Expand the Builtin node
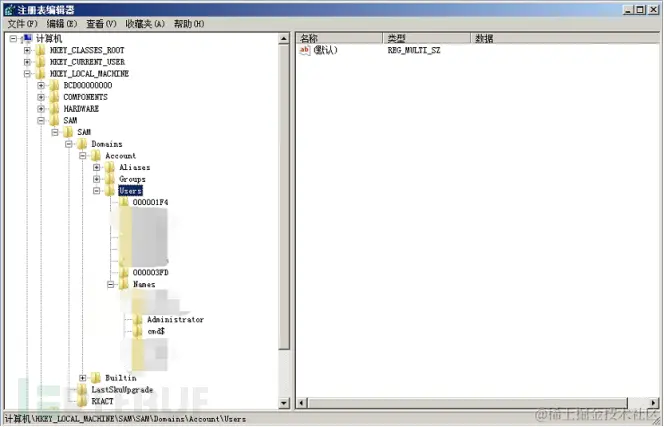This screenshot has height=427, width=664. pos(83,378)
